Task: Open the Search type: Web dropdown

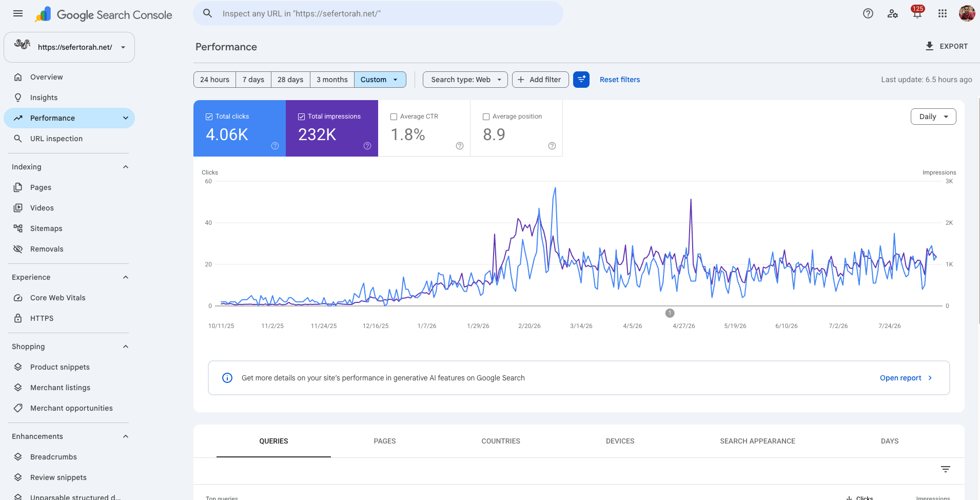Action: tap(465, 80)
